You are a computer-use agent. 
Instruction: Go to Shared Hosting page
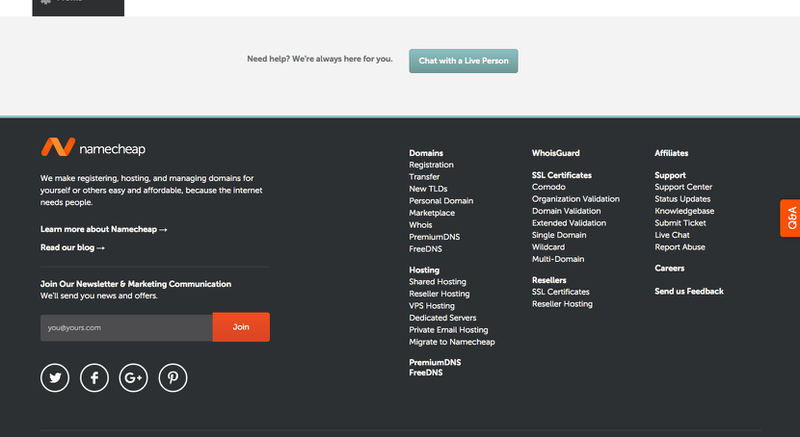(437, 282)
